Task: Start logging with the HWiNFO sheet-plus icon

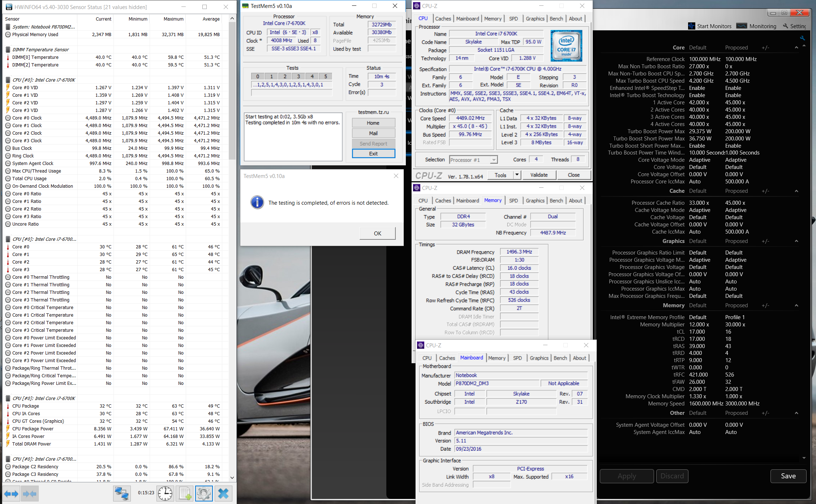Action: click(x=185, y=494)
